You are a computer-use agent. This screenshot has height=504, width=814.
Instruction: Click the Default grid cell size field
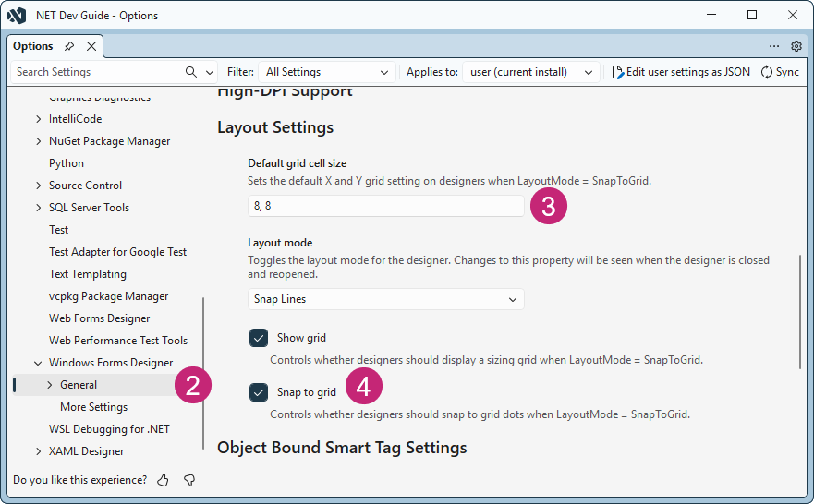(385, 206)
